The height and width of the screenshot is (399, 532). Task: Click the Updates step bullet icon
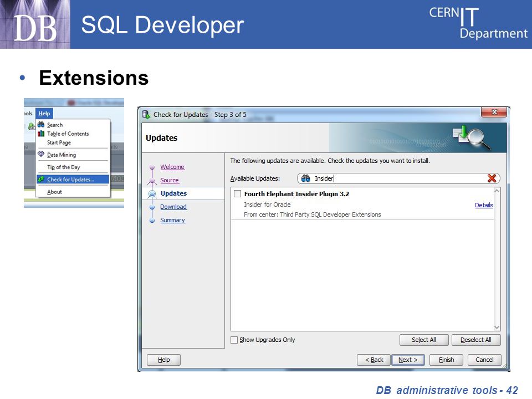[x=152, y=194]
